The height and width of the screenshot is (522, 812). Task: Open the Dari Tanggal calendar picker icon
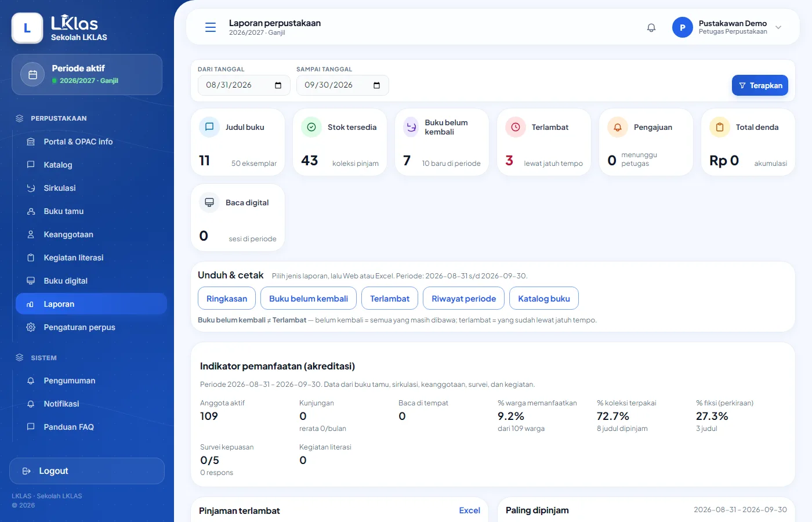point(278,85)
